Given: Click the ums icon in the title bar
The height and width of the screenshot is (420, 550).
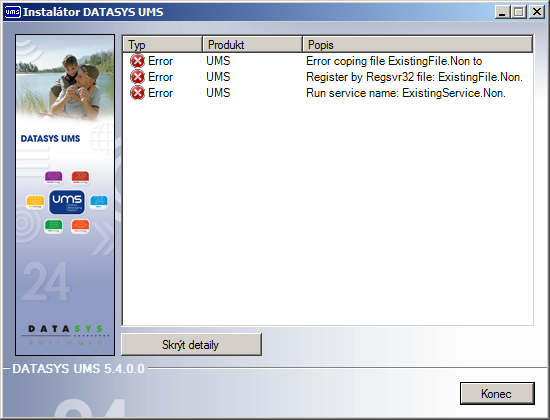Looking at the screenshot, I should tap(13, 12).
